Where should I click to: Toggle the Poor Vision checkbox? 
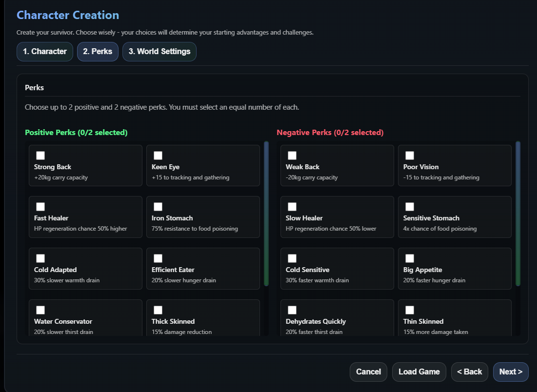410,156
